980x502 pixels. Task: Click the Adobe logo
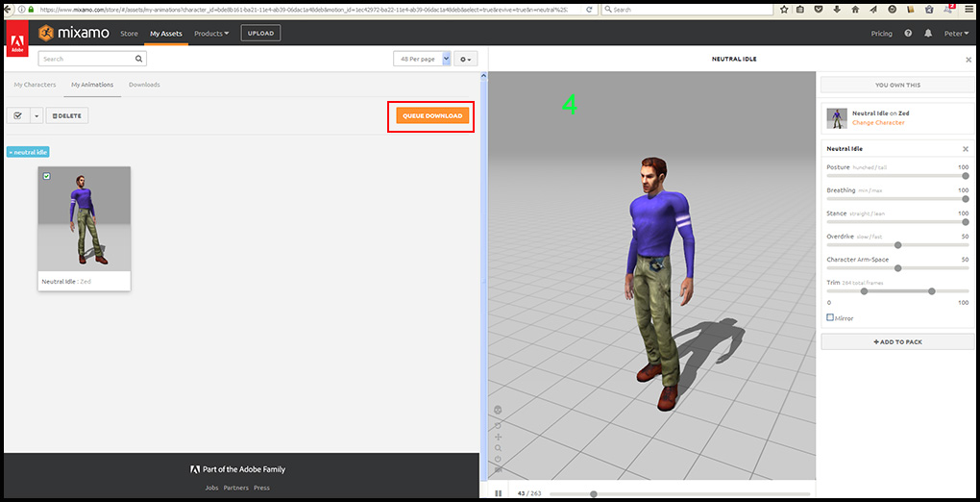tap(17, 40)
